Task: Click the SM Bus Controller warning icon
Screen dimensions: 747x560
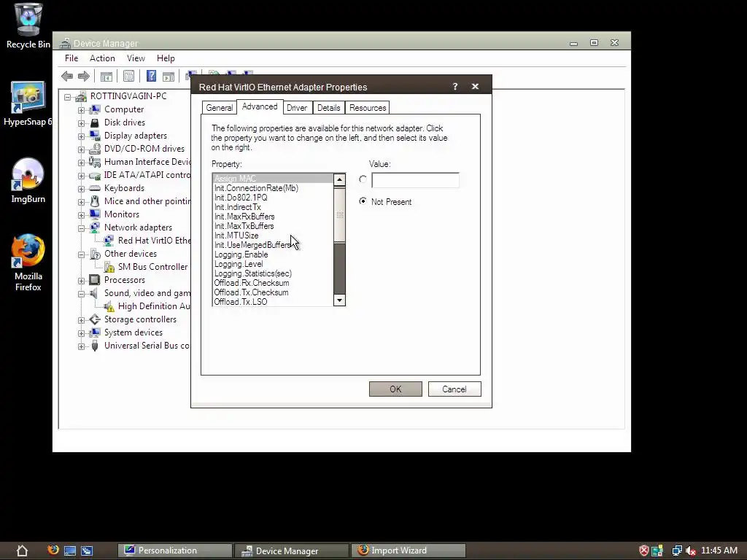Action: tap(109, 267)
